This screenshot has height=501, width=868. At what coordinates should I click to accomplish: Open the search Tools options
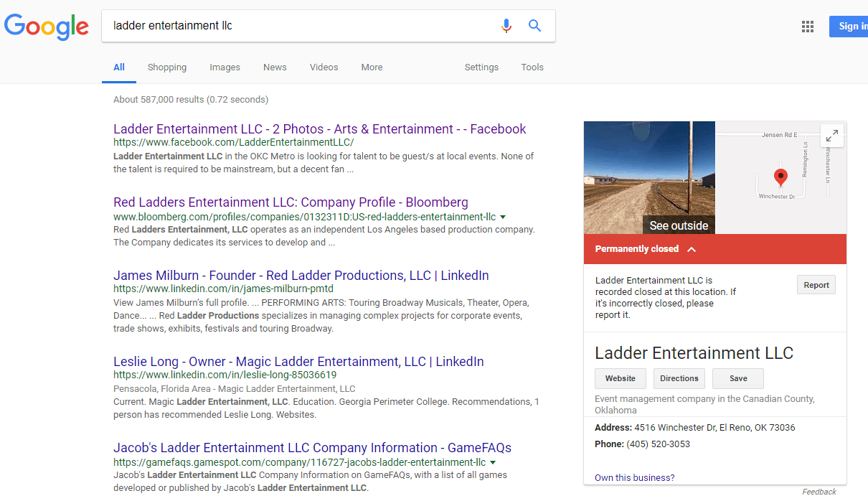[532, 67]
